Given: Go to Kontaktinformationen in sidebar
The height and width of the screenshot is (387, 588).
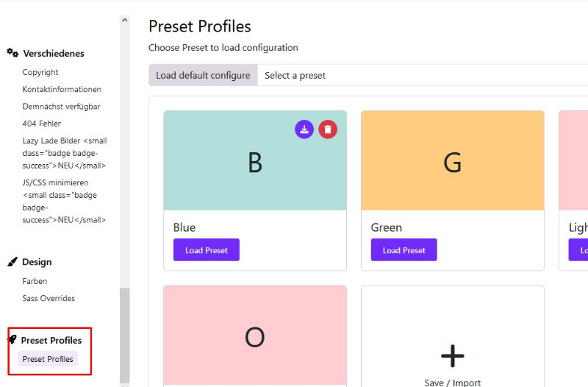Looking at the screenshot, I should [62, 89].
